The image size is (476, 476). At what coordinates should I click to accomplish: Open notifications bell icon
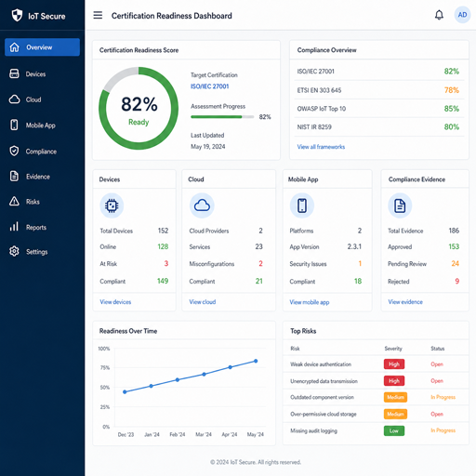click(439, 15)
